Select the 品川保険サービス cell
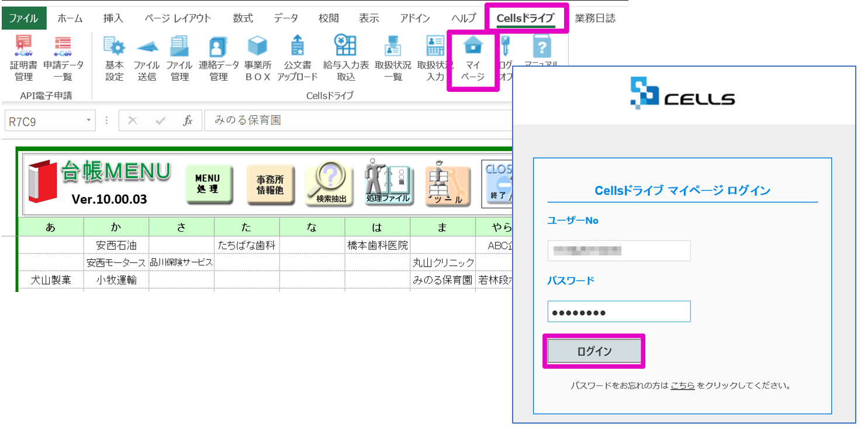Image resolution: width=868 pixels, height=433 pixels. click(x=182, y=263)
